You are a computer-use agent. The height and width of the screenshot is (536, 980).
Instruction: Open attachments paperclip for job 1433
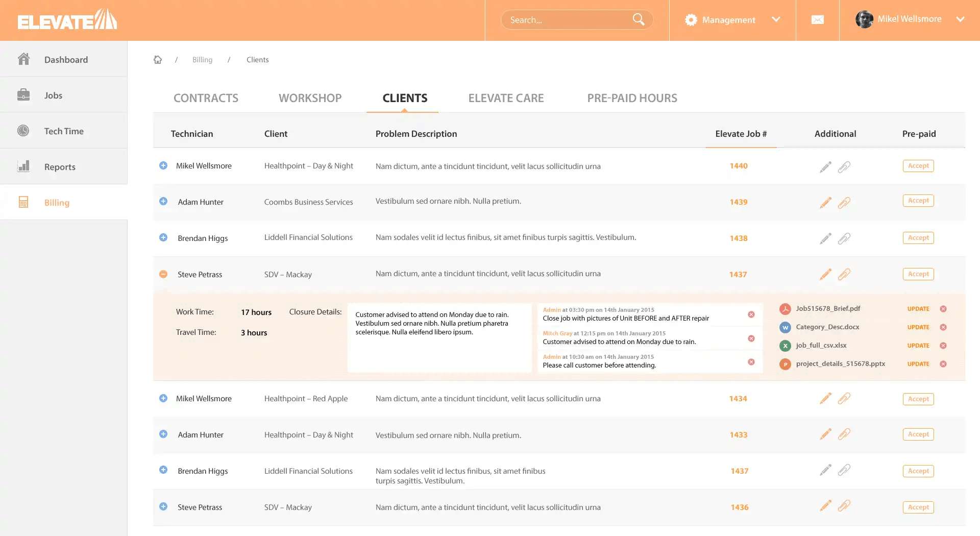pos(844,434)
